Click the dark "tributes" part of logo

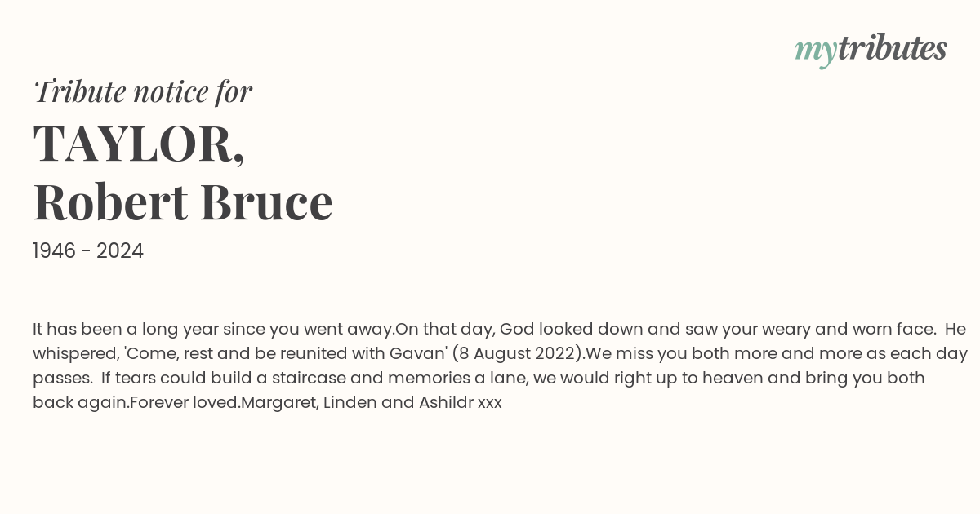tap(893, 48)
